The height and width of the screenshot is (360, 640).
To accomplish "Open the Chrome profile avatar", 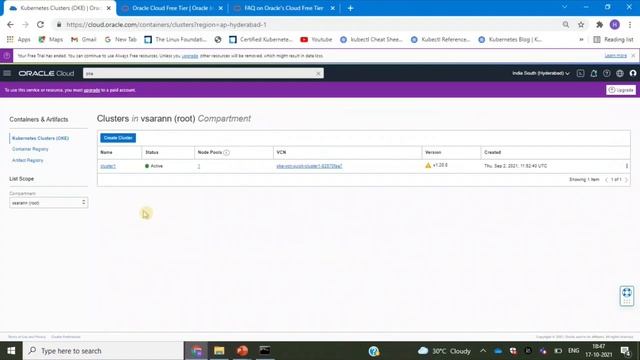I will (615, 24).
